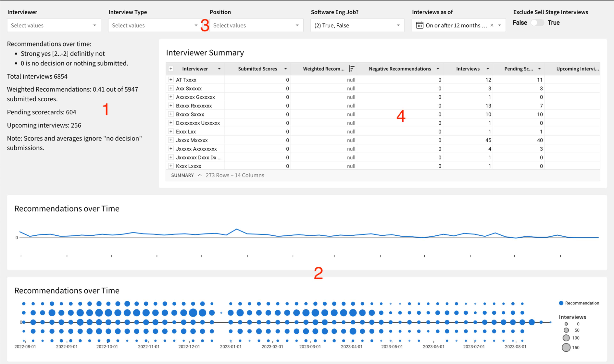Click the Recommendation legend blue dot
The height and width of the screenshot is (364, 614).
[x=561, y=303]
